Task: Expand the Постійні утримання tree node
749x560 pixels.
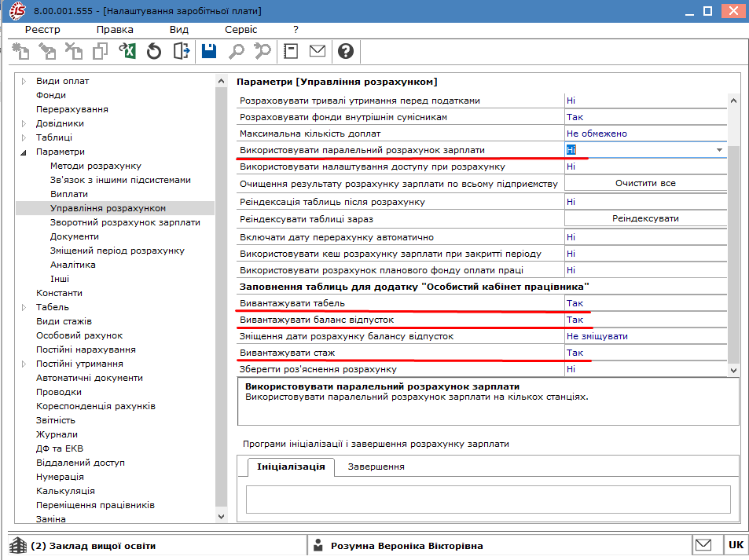Action: (x=24, y=364)
